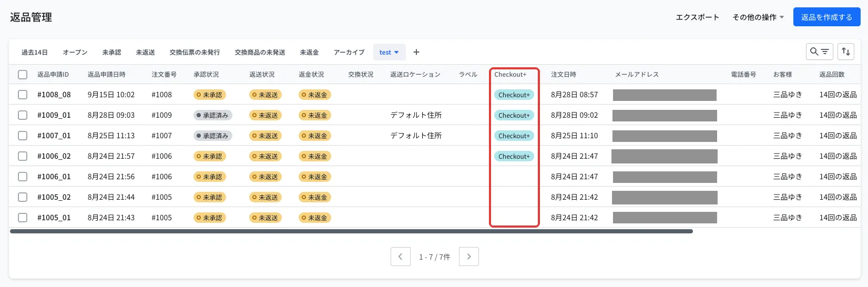The image size is (868, 287).
Task: Open the test tab dropdown arrow
Action: coord(396,53)
